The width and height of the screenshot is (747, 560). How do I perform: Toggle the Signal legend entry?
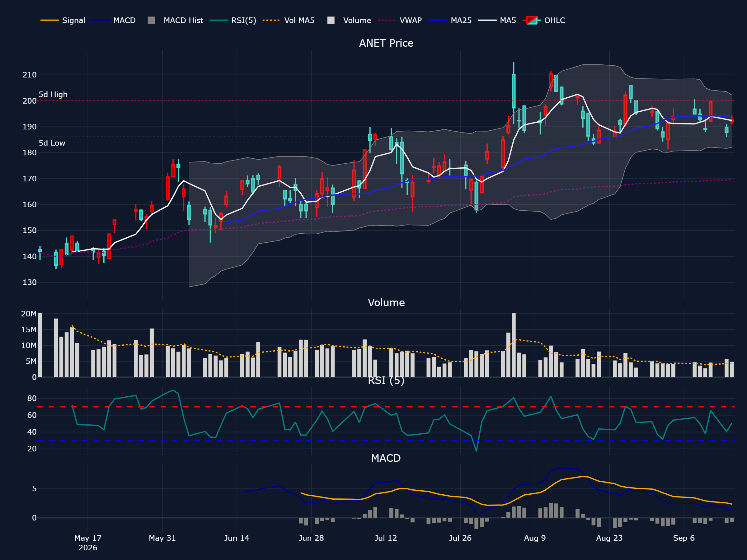(x=63, y=20)
